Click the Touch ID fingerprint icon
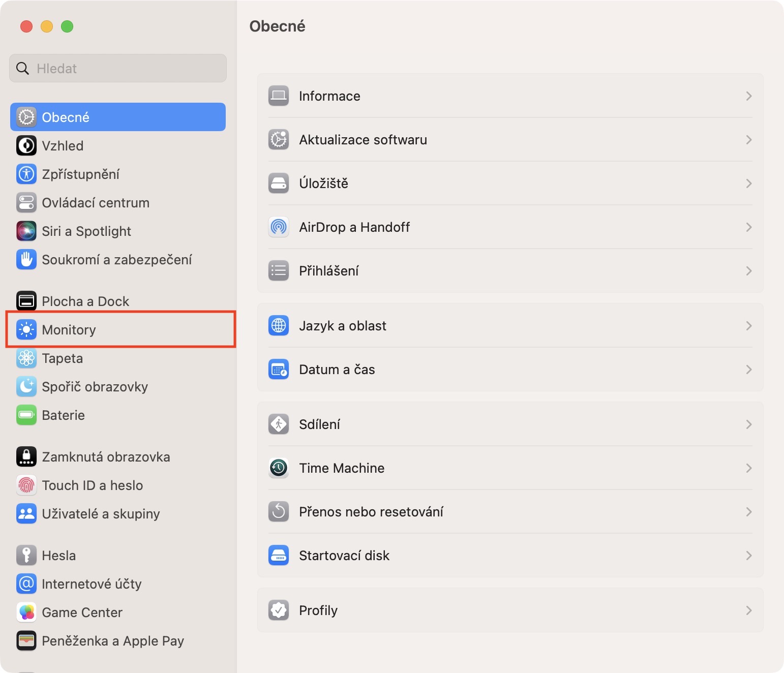Screen dimensions: 784x673 click(26, 485)
